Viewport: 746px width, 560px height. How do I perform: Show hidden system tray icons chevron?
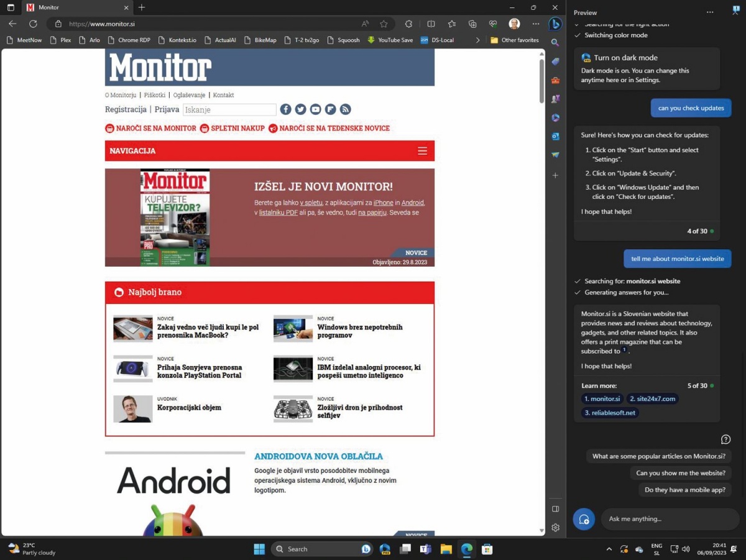click(x=609, y=549)
